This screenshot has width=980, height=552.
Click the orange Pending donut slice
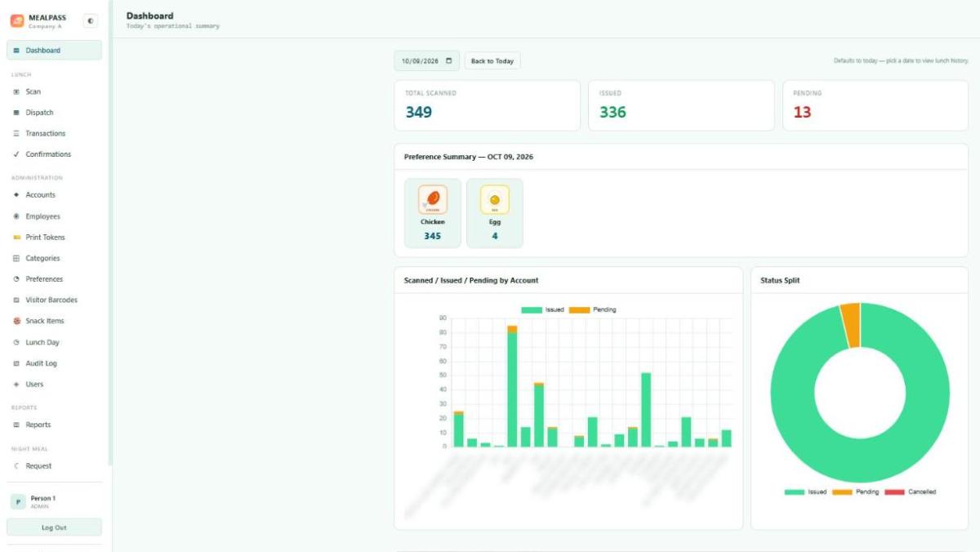pyautogui.click(x=851, y=325)
